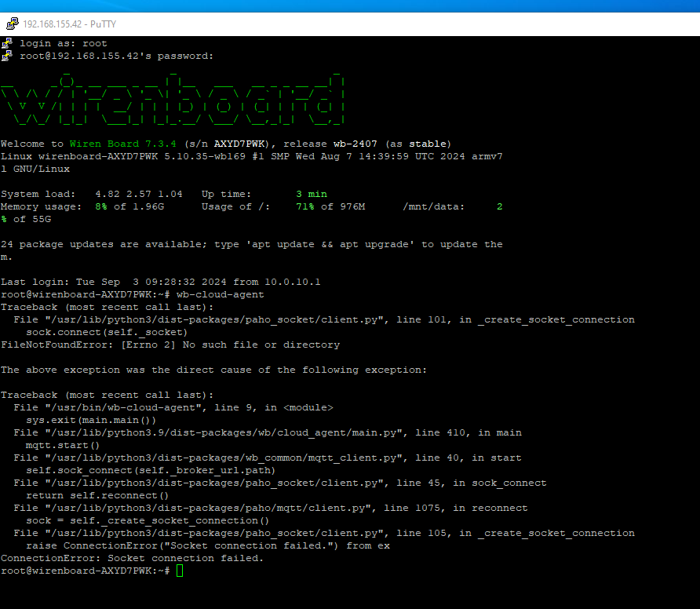Click the 'return self.reconnect()' line
This screenshot has width=700, height=609.
click(97, 495)
